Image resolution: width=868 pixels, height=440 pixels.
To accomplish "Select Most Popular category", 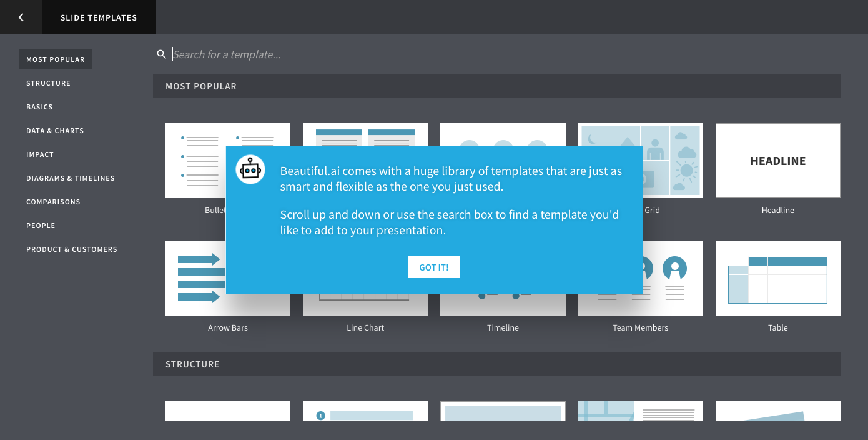I will 56,59.
